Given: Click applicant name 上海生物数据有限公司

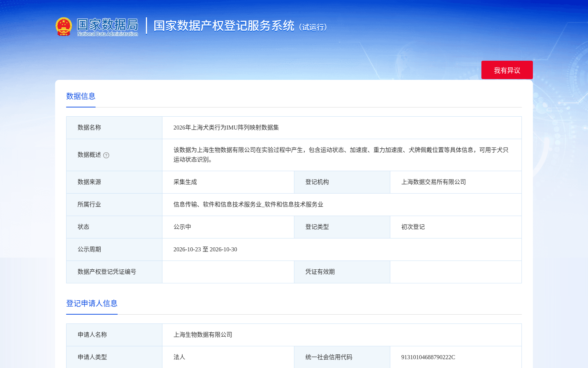Looking at the screenshot, I should [203, 335].
